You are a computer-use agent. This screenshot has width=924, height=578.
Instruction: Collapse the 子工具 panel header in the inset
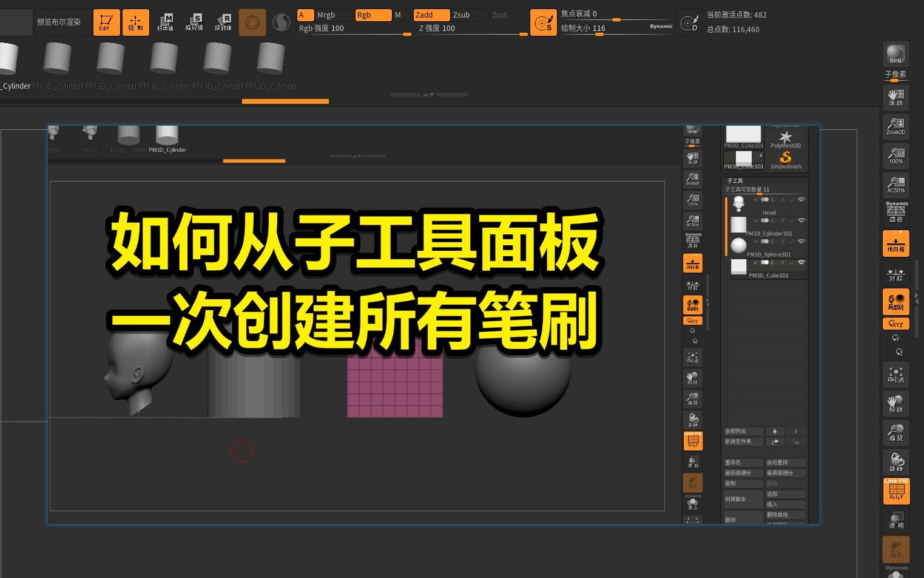click(x=735, y=181)
